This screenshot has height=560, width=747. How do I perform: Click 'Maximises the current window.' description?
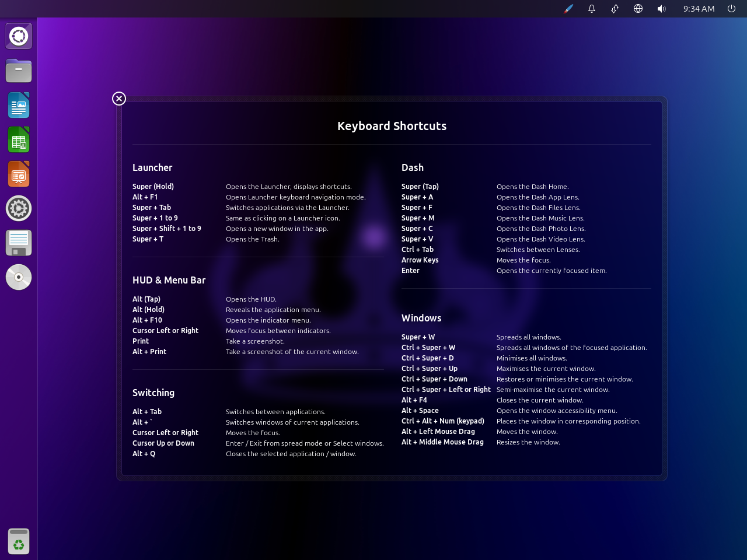[546, 369]
